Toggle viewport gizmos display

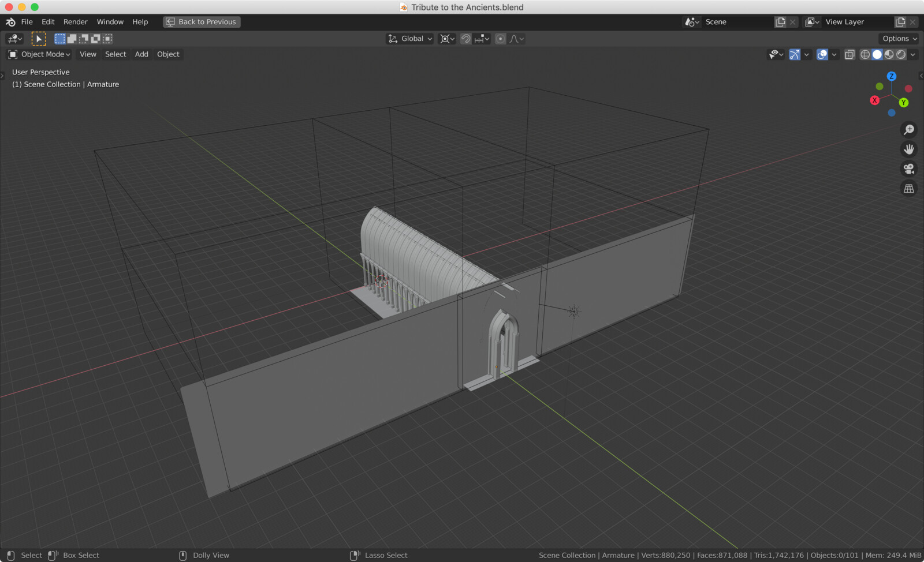coord(795,54)
